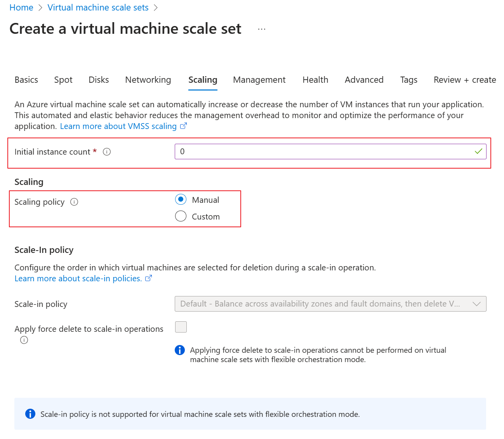The image size is (504, 439).
Task: Click the Scale-in policy is not supported banner text
Action: [x=200, y=414]
